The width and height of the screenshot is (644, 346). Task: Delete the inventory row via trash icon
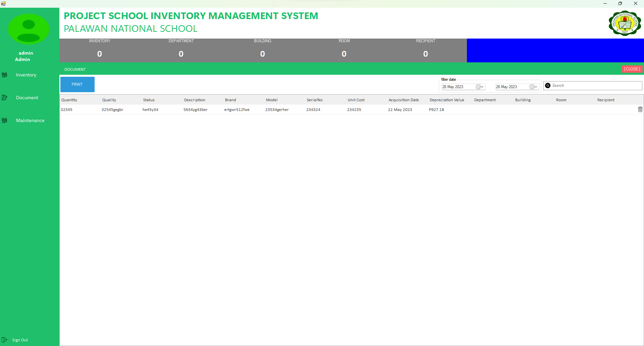(640, 109)
